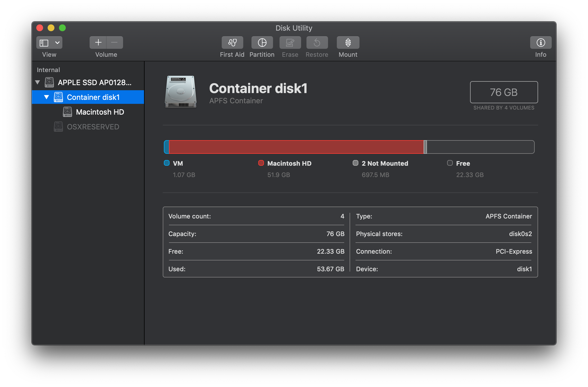Click the Used 53.67 GB value

[x=330, y=269]
